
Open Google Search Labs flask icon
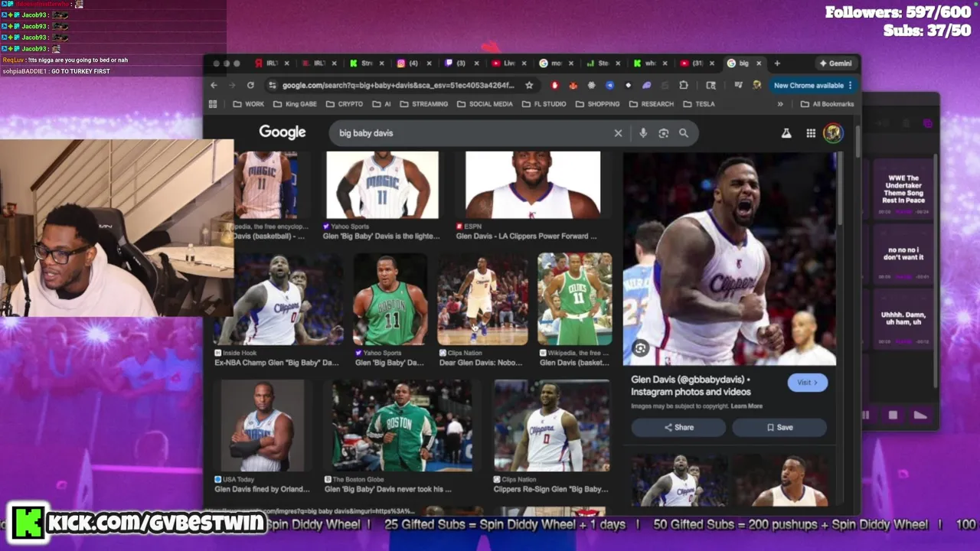[x=786, y=133]
